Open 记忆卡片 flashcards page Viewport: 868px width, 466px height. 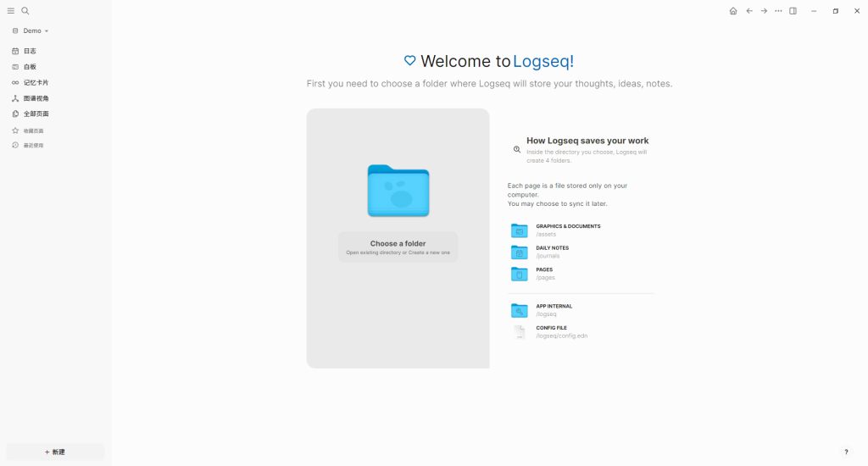click(36, 83)
